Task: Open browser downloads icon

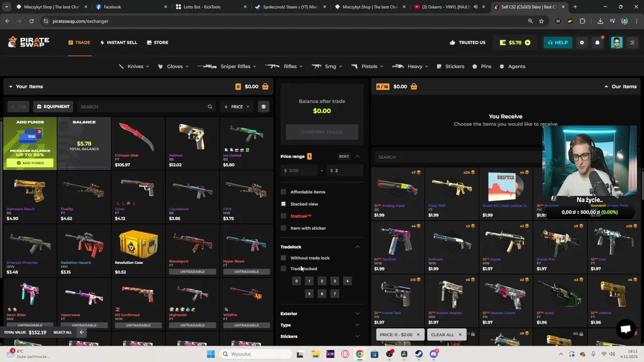Action: 600,21
